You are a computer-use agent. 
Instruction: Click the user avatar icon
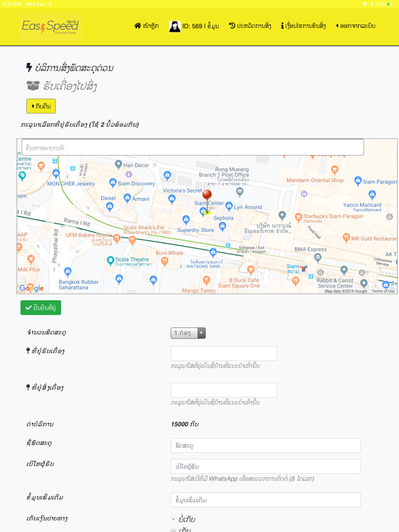coord(175,26)
